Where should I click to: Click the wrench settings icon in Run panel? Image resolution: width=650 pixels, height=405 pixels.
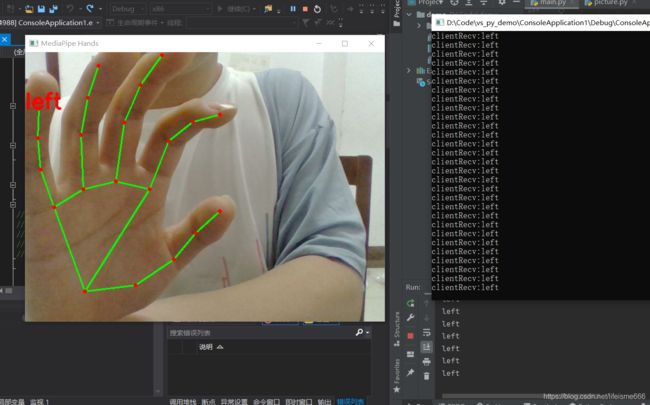tap(410, 318)
